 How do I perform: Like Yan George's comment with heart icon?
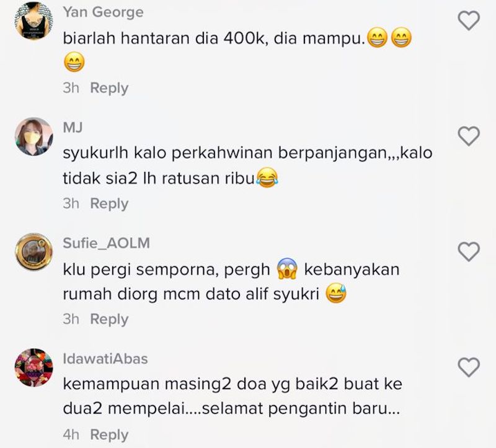(469, 20)
